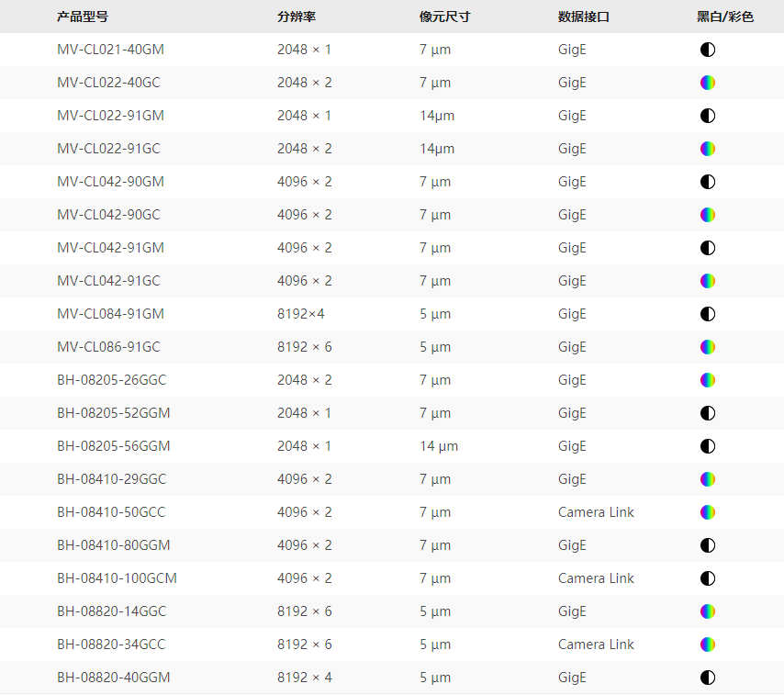Click the color icon for MV-CL022-40GC
This screenshot has height=695, width=784.
707,83
